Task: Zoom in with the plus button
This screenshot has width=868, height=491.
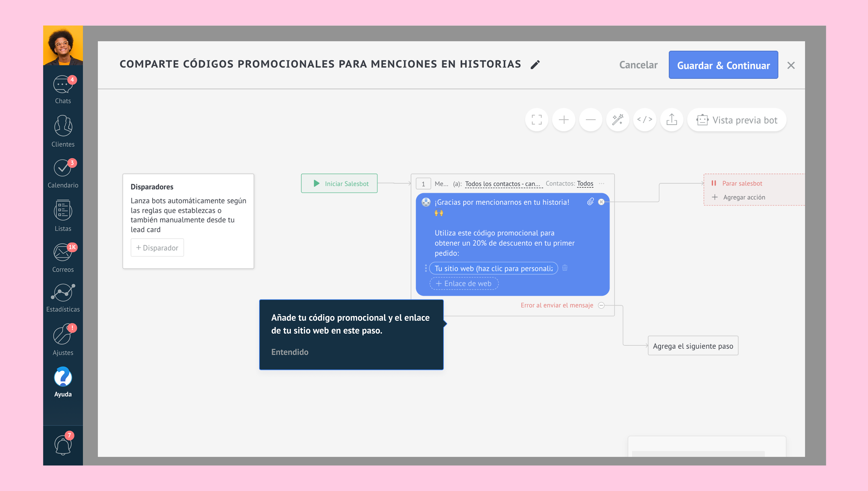Action: point(564,120)
